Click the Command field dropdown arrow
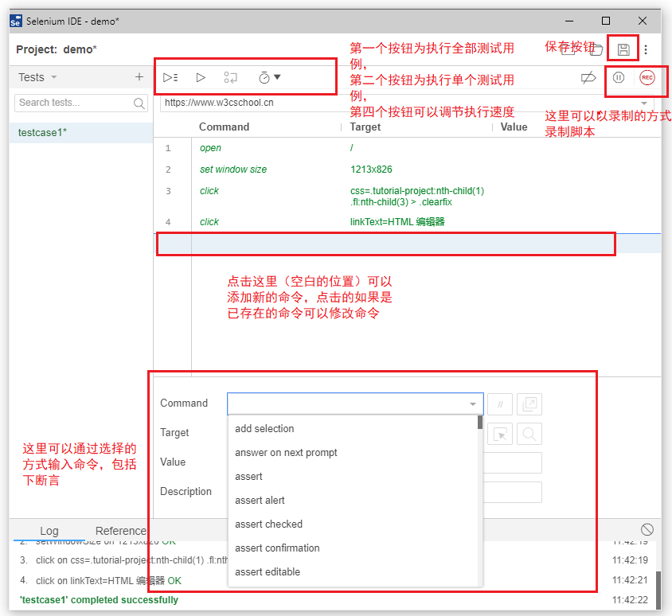The height and width of the screenshot is (616, 672). point(473,404)
